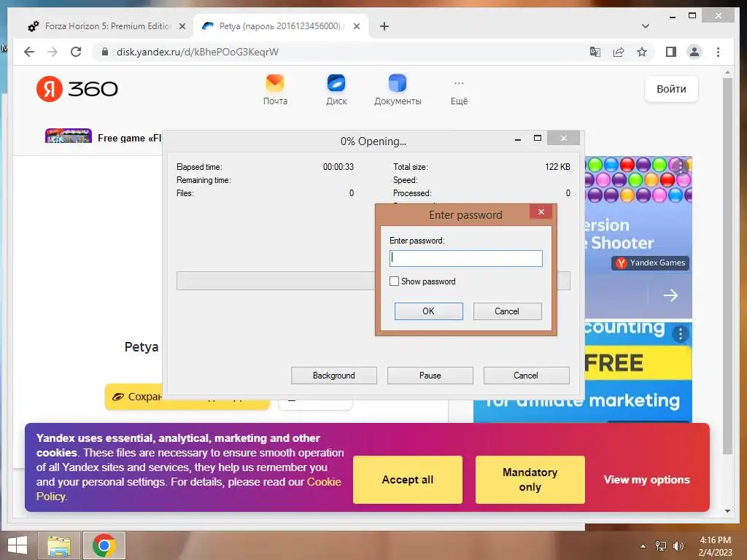This screenshot has height=560, width=747.
Task: Share this page icon
Action: tap(619, 52)
